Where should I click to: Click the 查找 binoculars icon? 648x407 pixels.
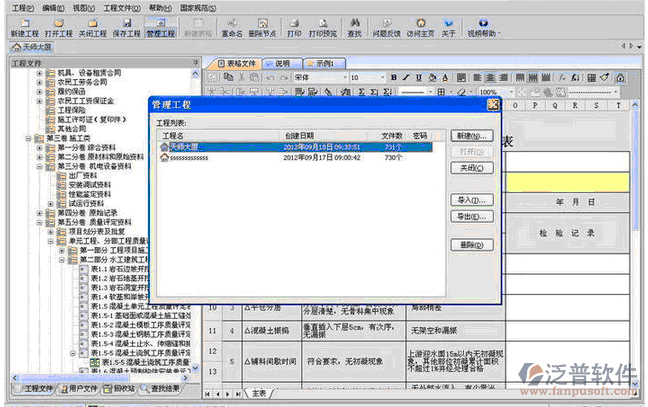tap(354, 24)
